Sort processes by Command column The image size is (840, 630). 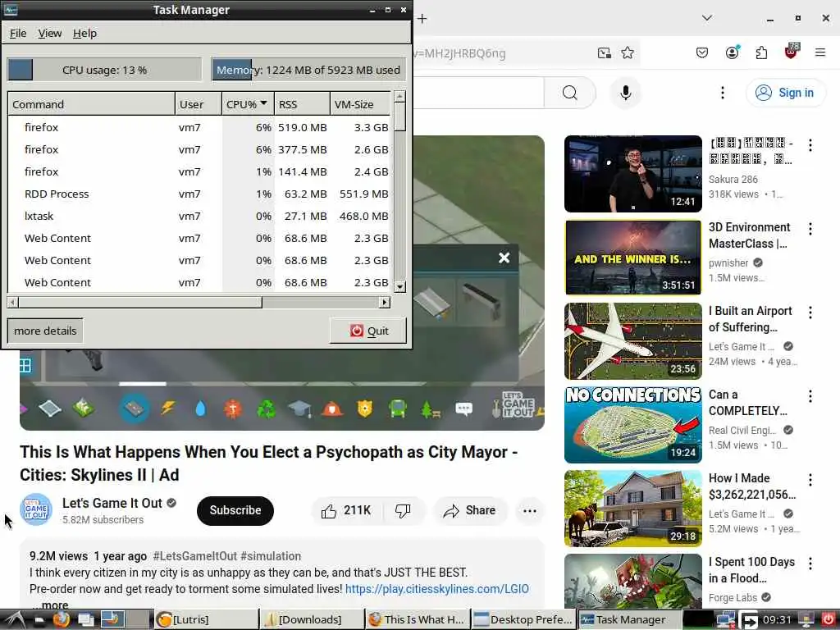[91, 104]
